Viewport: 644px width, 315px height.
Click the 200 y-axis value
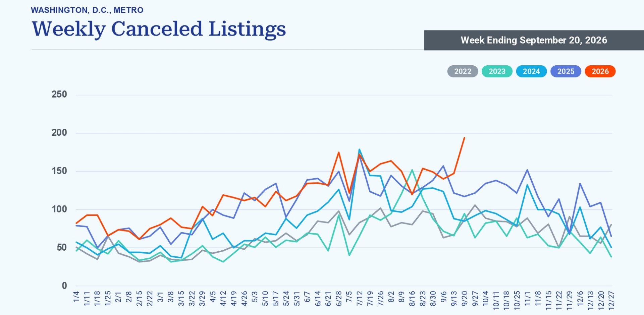[x=59, y=133]
